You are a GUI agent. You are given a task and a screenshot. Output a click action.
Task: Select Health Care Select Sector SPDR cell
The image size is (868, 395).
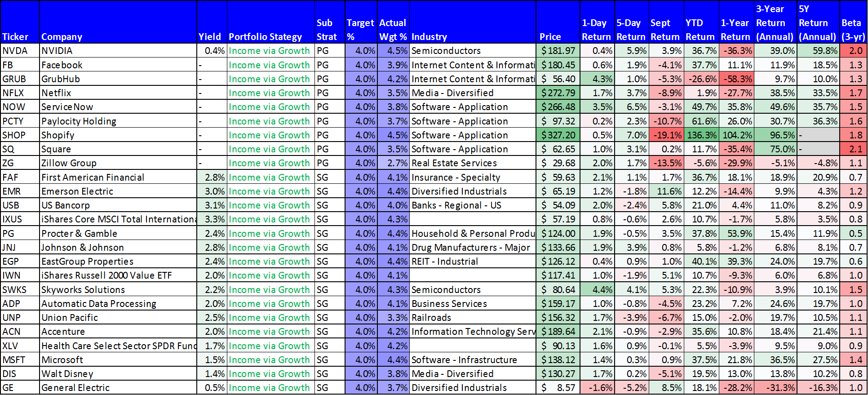[118, 346]
